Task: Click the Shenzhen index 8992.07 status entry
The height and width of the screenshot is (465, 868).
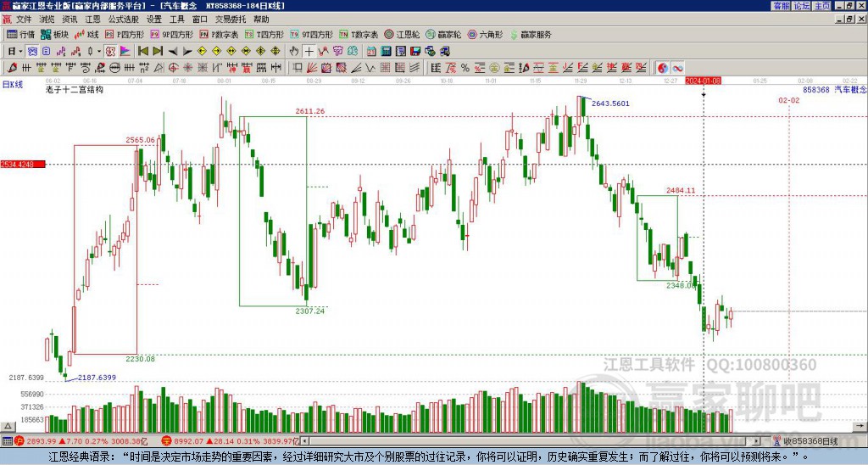Action: 231,442
